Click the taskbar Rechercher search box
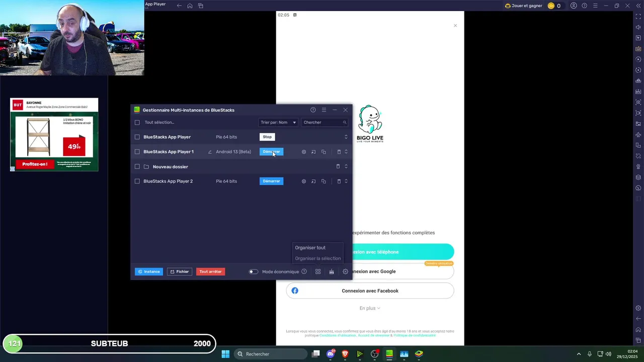The height and width of the screenshot is (362, 644). click(x=271, y=354)
